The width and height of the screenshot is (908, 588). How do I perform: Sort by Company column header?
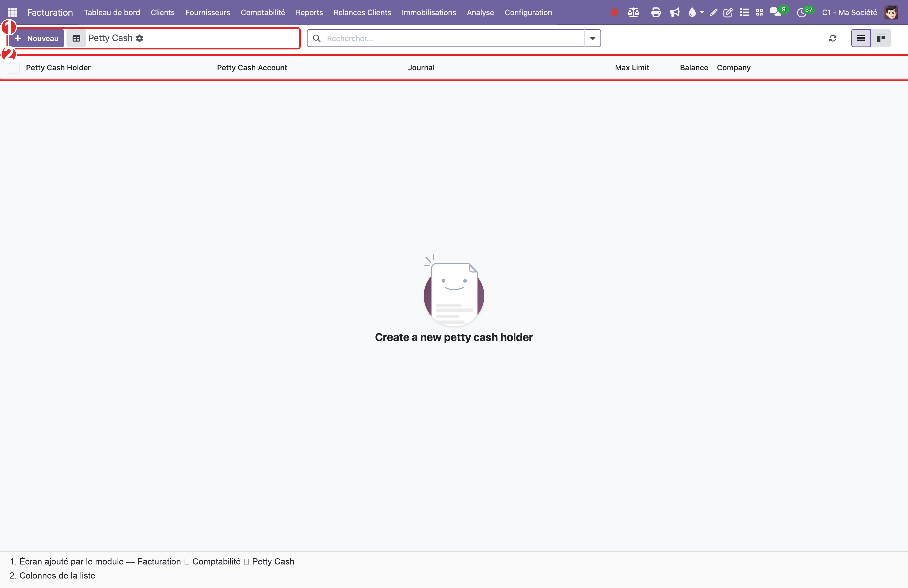click(x=733, y=68)
